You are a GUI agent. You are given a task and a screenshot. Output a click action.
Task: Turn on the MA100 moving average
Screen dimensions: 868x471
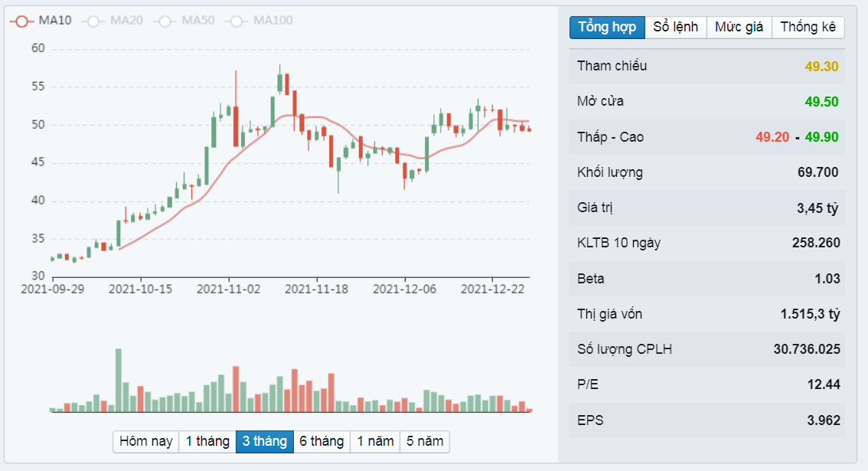pyautogui.click(x=237, y=21)
